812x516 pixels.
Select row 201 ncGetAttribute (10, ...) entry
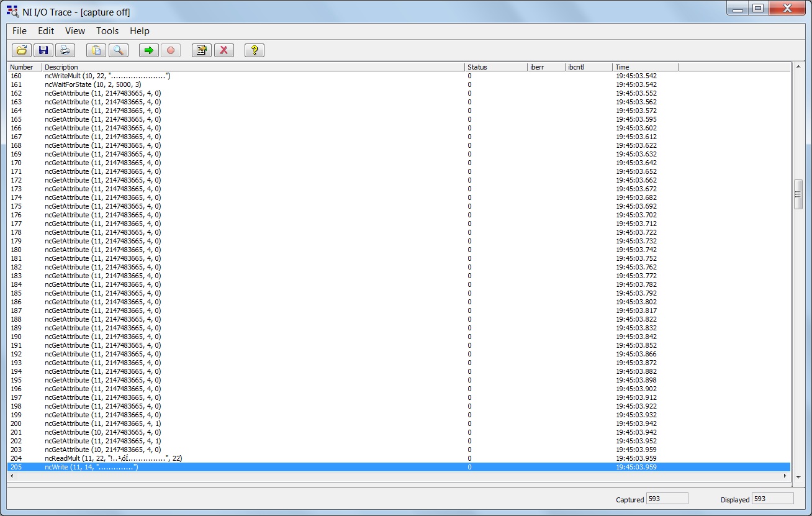click(399, 432)
